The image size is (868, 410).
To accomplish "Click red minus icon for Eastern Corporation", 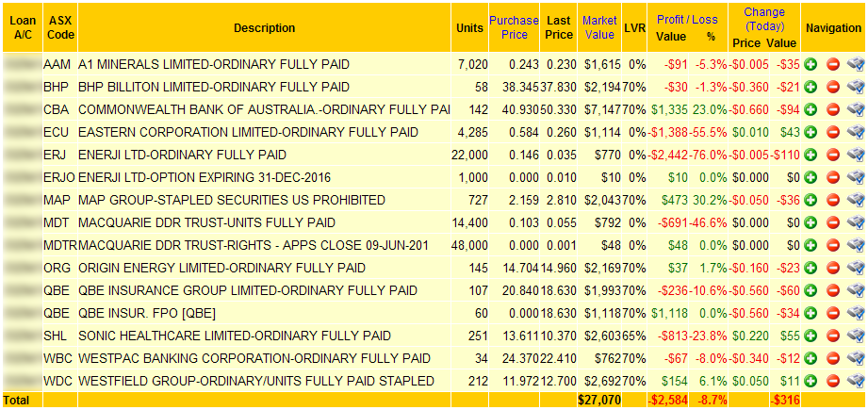I will [x=833, y=132].
